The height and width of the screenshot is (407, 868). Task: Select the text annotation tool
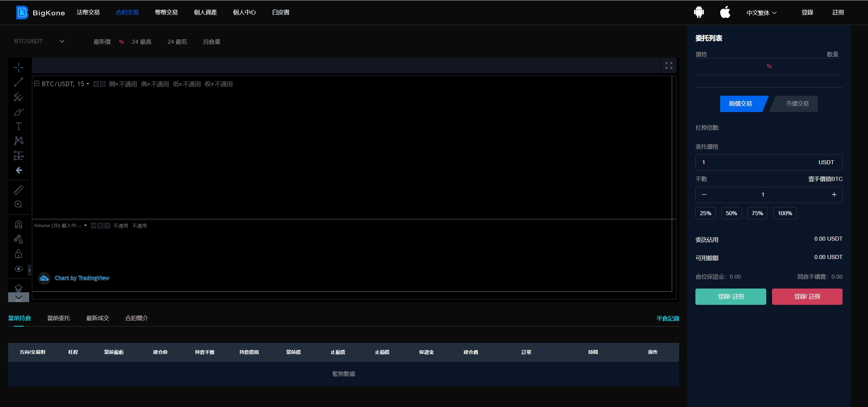[x=19, y=126]
